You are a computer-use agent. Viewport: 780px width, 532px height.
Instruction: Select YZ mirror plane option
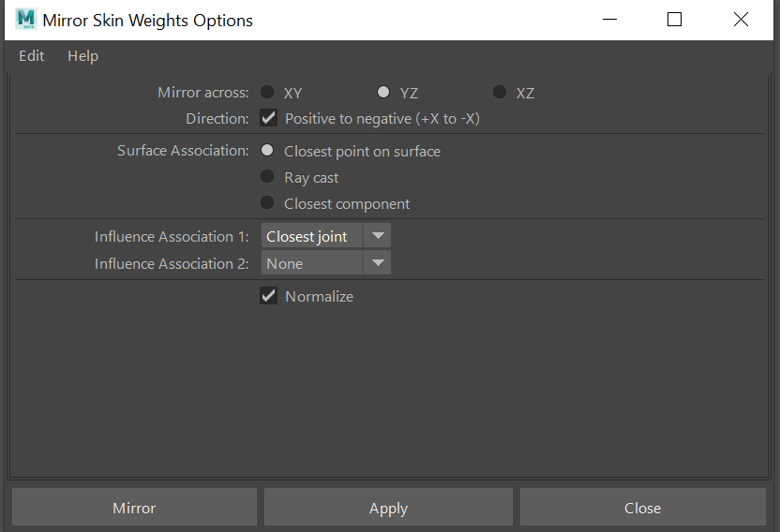(383, 93)
